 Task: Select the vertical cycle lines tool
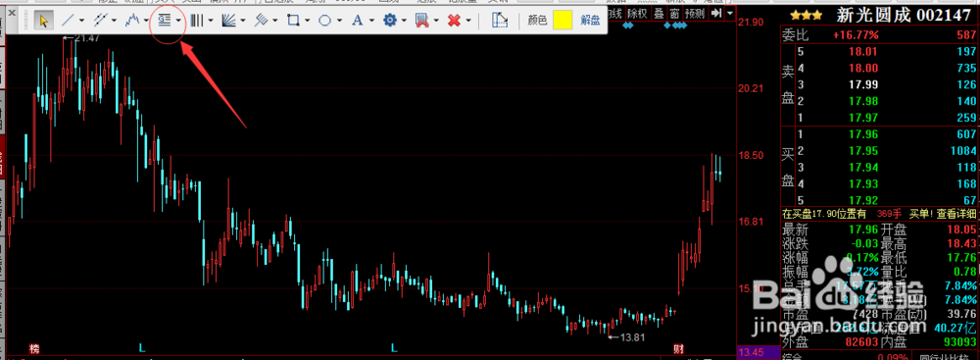(196, 21)
